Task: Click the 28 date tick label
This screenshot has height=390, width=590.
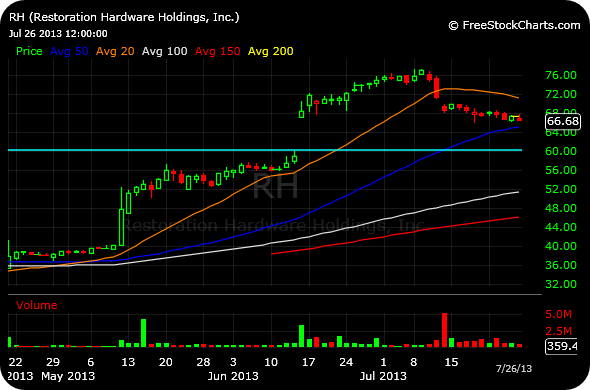Action: tap(203, 362)
